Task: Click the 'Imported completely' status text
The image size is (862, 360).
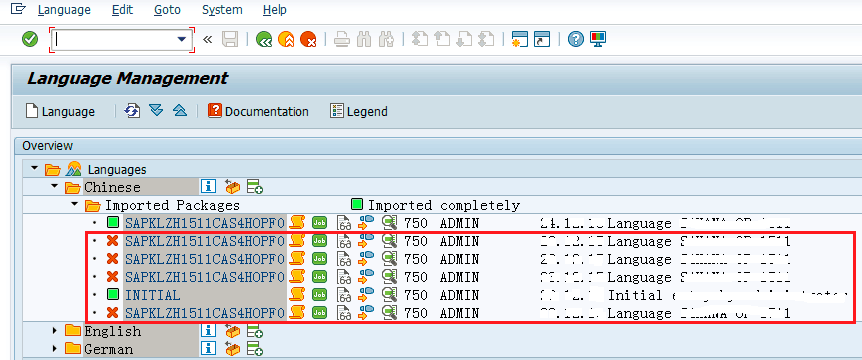Action: pos(444,206)
